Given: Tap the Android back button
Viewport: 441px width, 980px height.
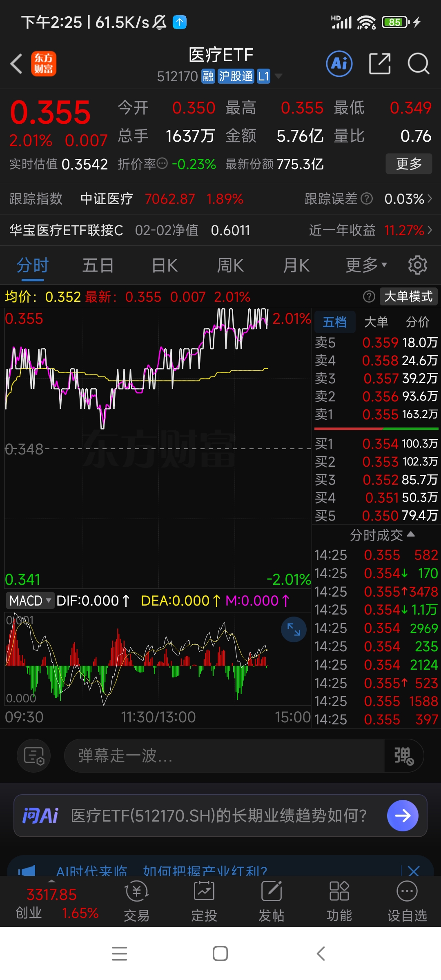Looking at the screenshot, I should (x=321, y=953).
